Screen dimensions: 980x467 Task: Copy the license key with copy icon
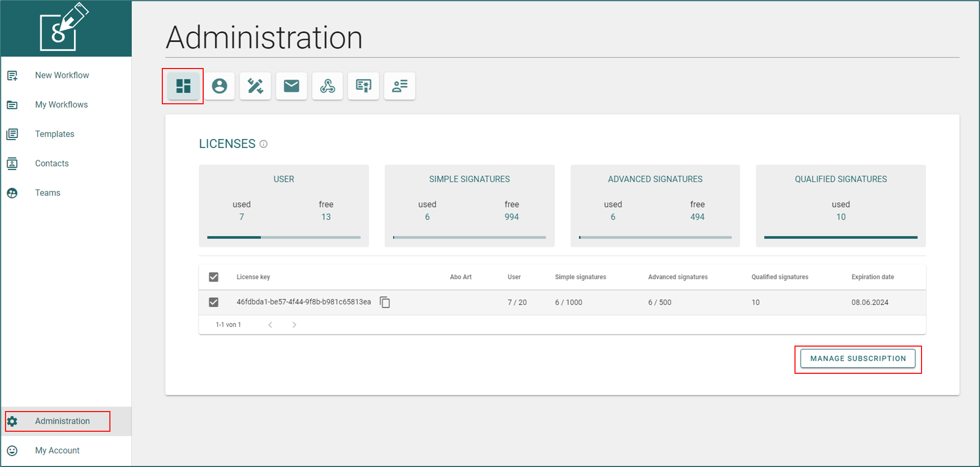(385, 302)
